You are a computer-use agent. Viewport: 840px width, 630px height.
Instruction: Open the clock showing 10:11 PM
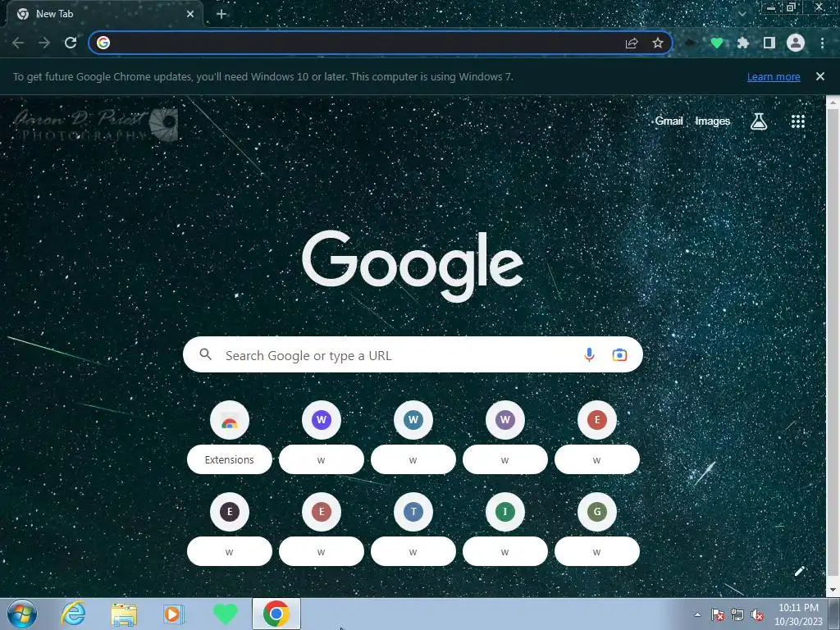pos(798,614)
